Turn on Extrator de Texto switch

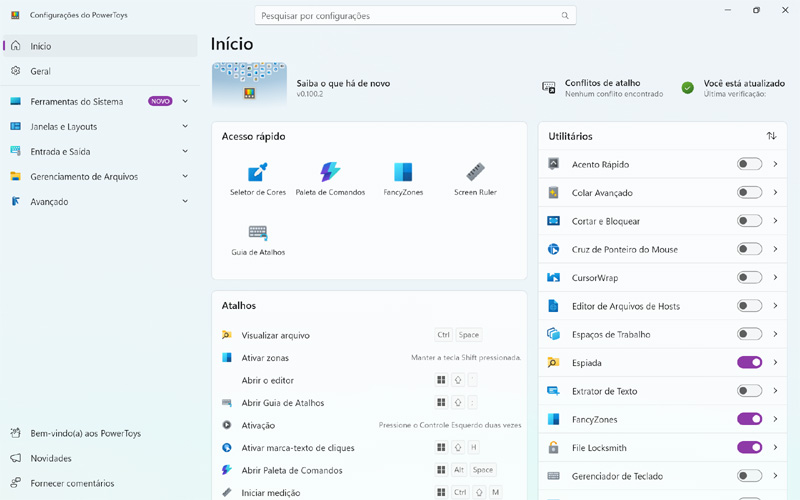tap(749, 391)
